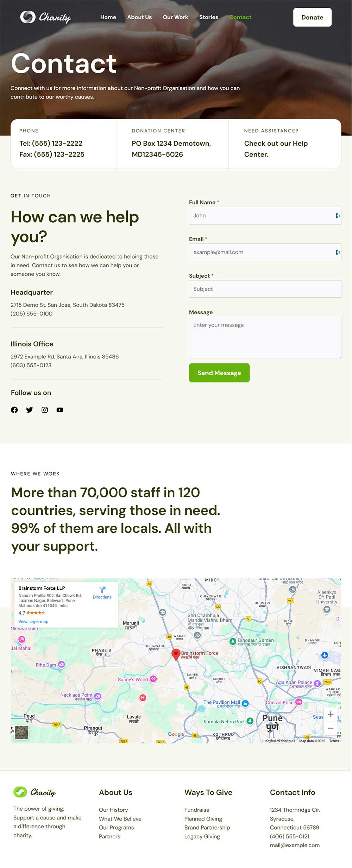Open the Instagram social icon
Viewport: 352px width, 868px height.
pos(45,410)
